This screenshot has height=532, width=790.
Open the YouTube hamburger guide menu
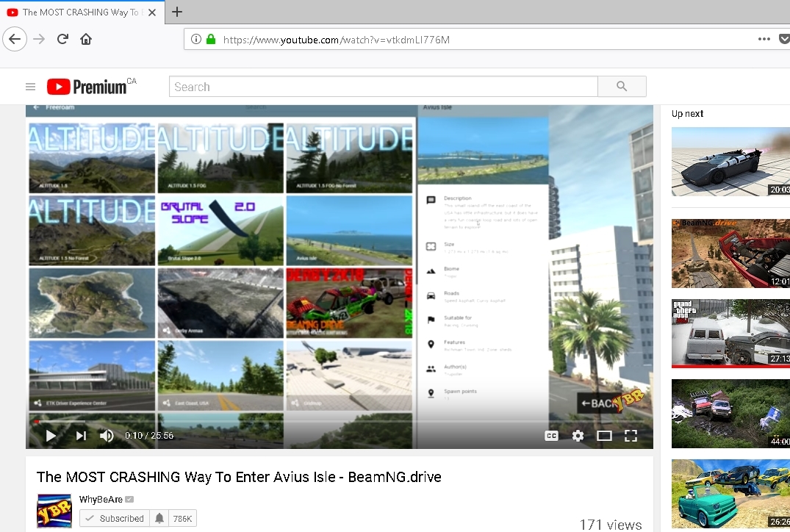pos(30,87)
